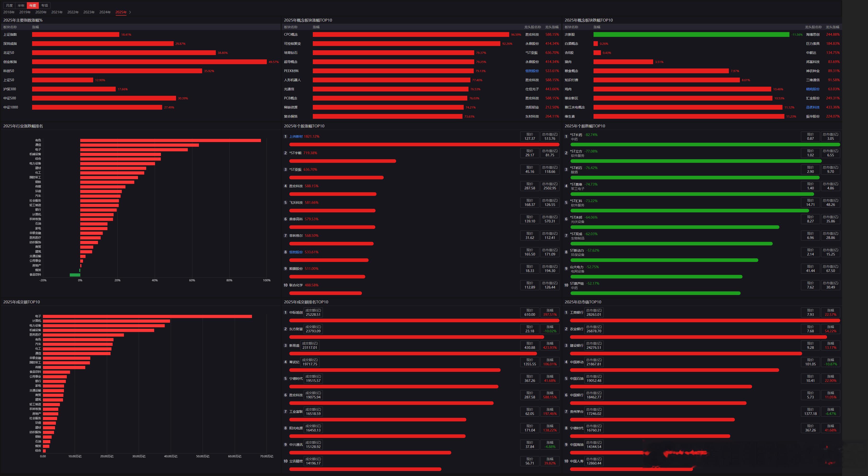This screenshot has width=868, height=476.
Task: Switch to the 月度 period view
Action: tap(9, 6)
